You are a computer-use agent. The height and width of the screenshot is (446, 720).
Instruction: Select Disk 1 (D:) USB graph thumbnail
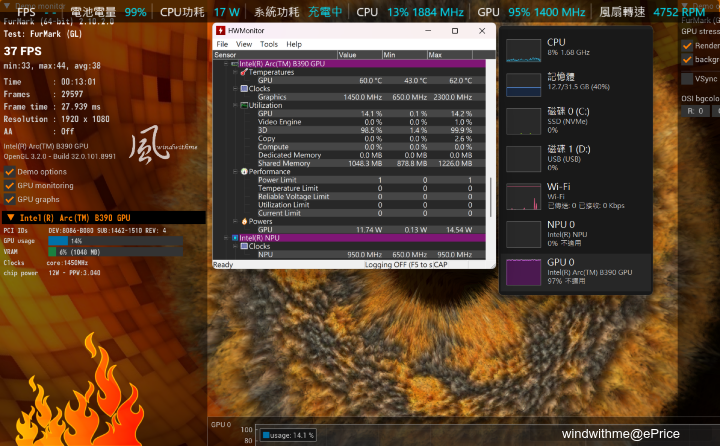[523, 159]
